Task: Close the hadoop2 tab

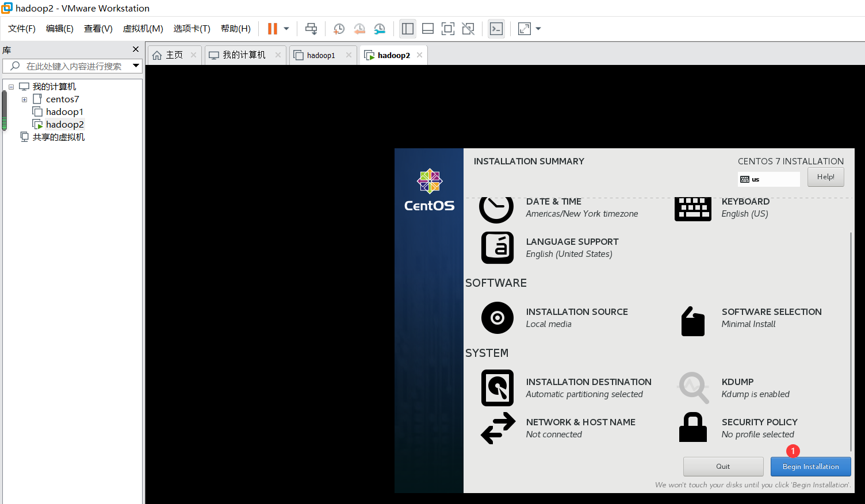Action: coord(420,55)
